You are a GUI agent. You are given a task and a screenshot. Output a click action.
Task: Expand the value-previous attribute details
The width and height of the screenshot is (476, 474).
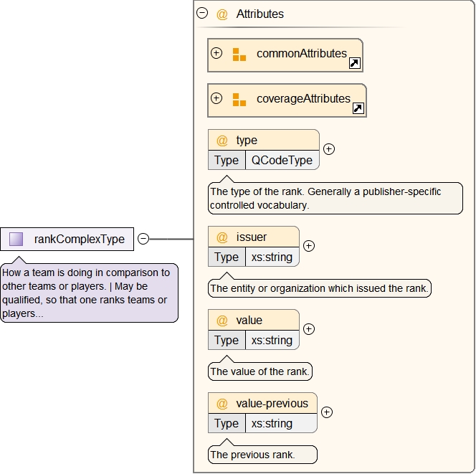(327, 412)
